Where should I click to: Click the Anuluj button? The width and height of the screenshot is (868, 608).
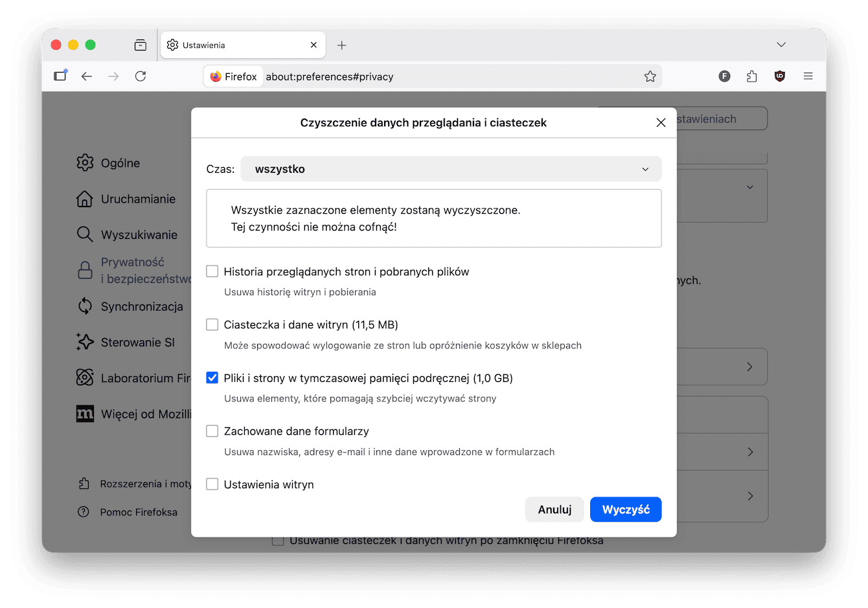554,509
